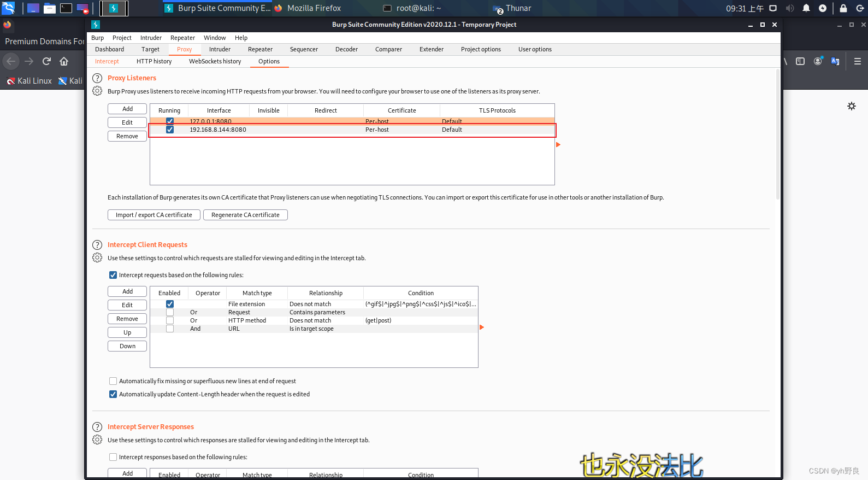Open Firefox hamburger menu
This screenshot has height=480, width=868.
pyautogui.click(x=858, y=61)
